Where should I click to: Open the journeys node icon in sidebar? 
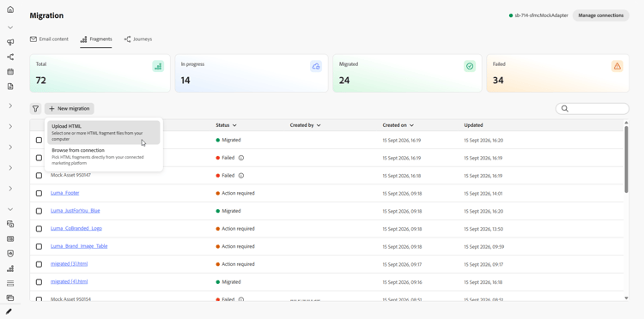(x=10, y=57)
